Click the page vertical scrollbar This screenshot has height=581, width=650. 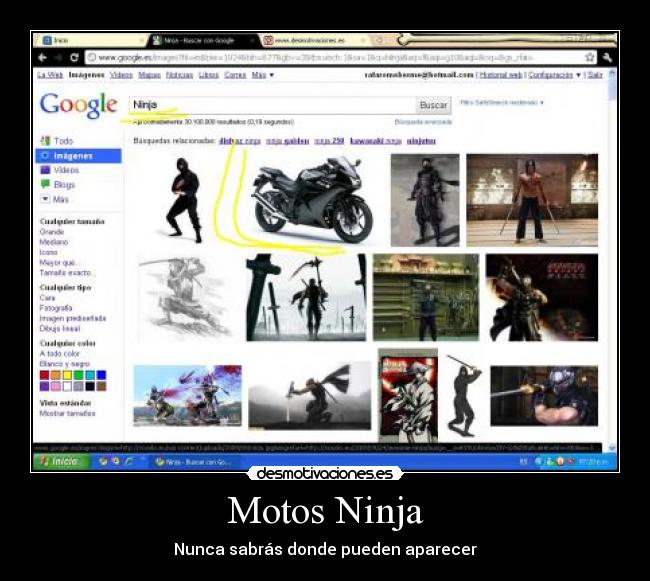612,259
